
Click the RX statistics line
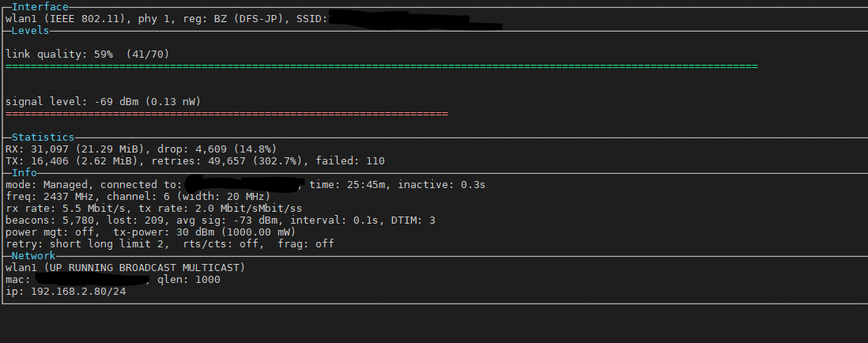point(142,149)
